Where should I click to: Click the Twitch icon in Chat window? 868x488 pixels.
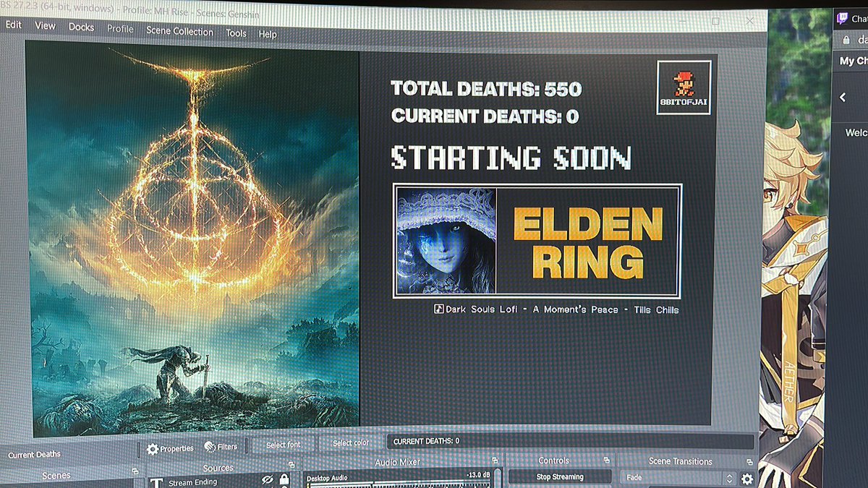[842, 18]
